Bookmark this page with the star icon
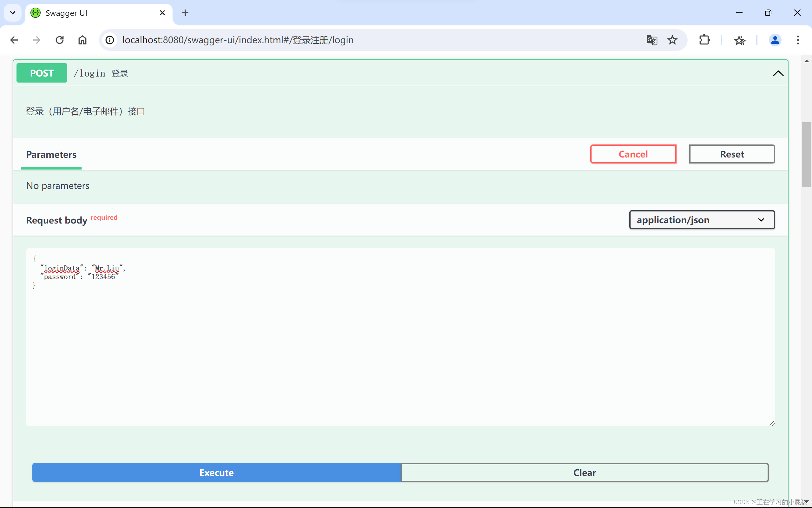This screenshot has height=508, width=812. coord(672,40)
